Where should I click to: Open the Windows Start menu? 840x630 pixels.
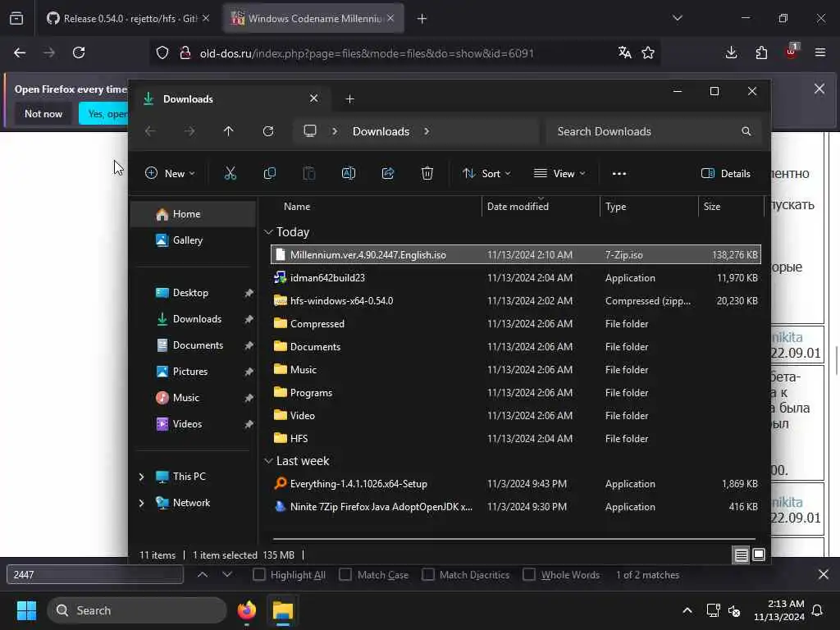point(26,610)
